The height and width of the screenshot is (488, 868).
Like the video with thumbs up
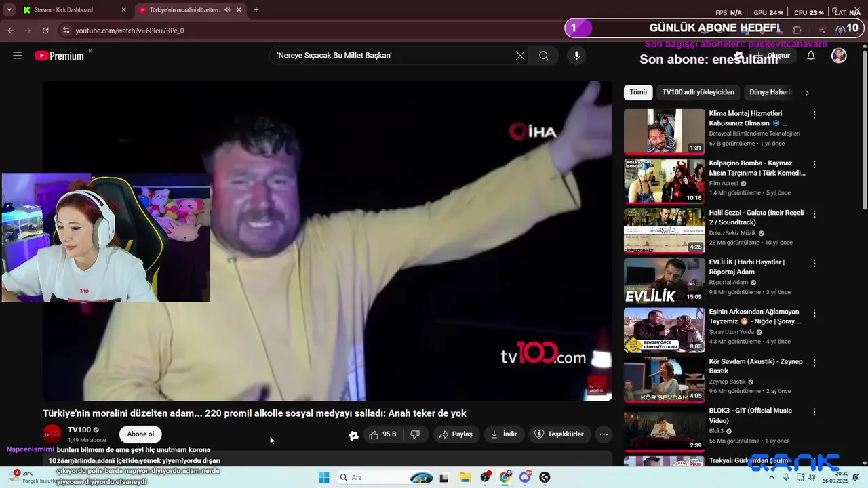(383, 434)
